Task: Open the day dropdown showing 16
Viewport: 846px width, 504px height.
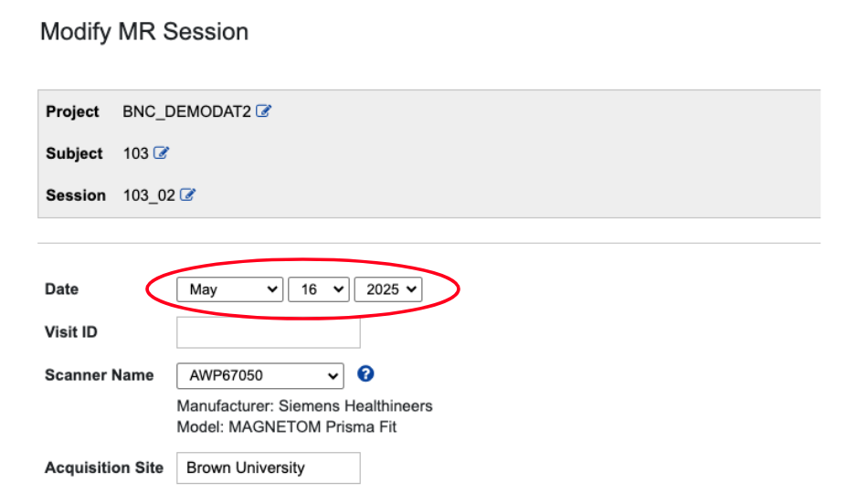Action: [x=318, y=289]
